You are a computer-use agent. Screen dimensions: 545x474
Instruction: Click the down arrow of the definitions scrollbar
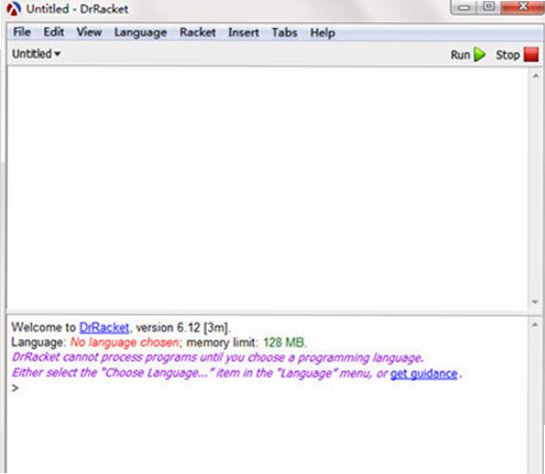(535, 302)
